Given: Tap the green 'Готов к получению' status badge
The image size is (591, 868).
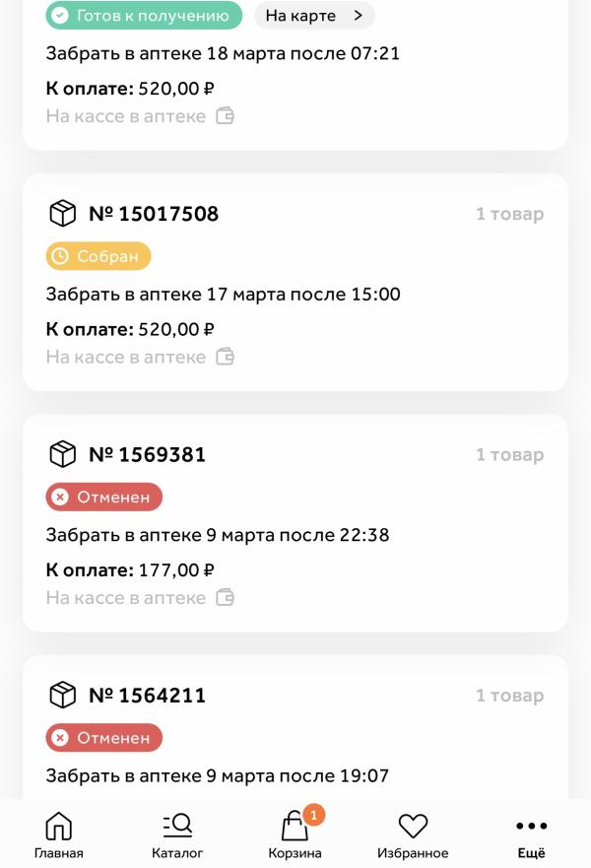Looking at the screenshot, I should 144,16.
